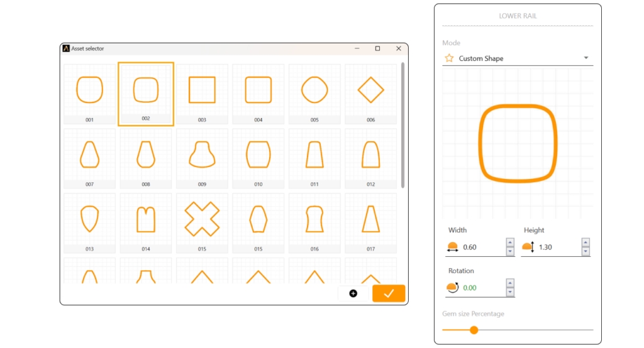Pick tall trapezoid shape 017
This screenshot has height=348, width=644.
click(371, 223)
